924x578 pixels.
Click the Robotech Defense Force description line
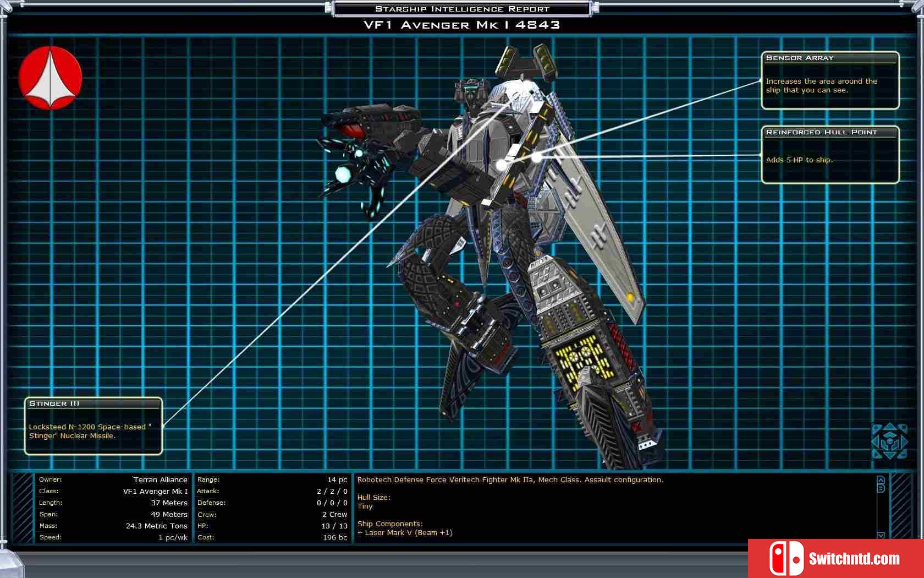[x=510, y=480]
